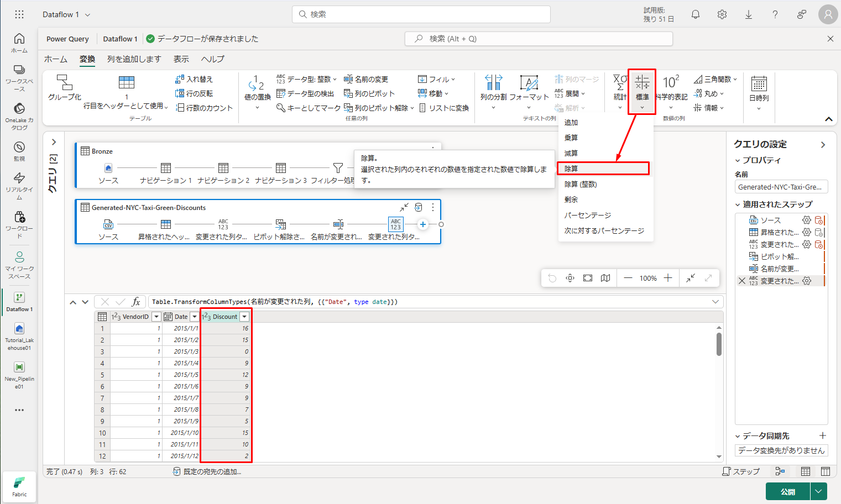Viewport: 841px width, 504px height.
Task: Expand the formula bar dropdown arrow
Action: [x=715, y=302]
